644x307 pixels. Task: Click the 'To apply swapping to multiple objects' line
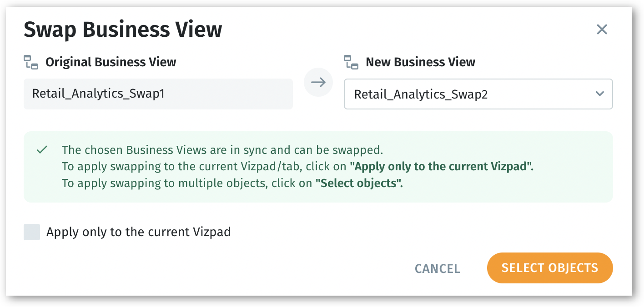(188, 183)
